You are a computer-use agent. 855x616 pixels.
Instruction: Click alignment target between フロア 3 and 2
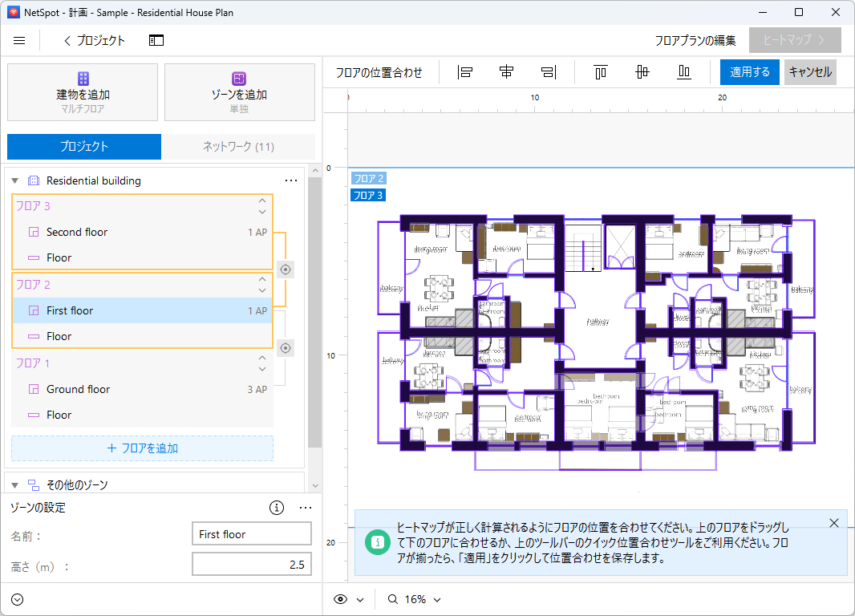coord(286,269)
